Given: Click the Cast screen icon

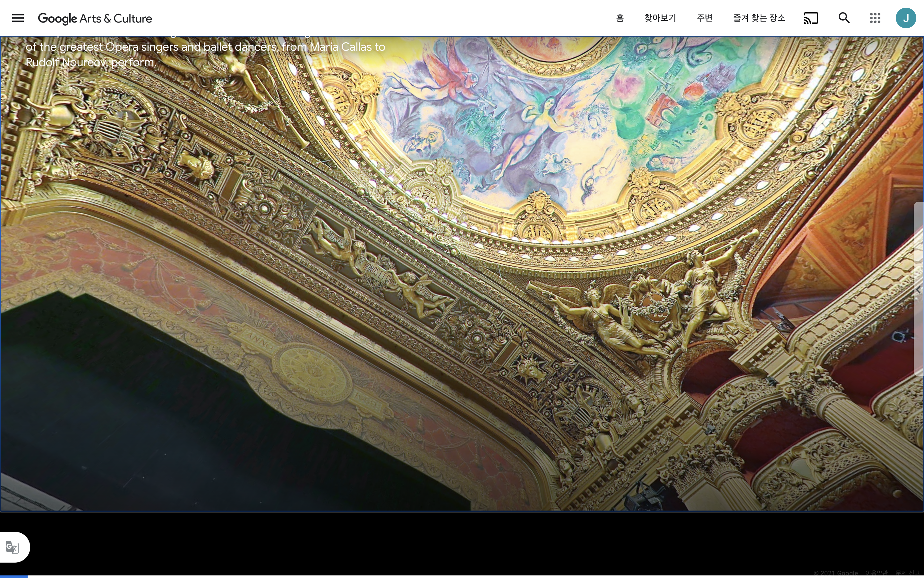Looking at the screenshot, I should pyautogui.click(x=811, y=18).
